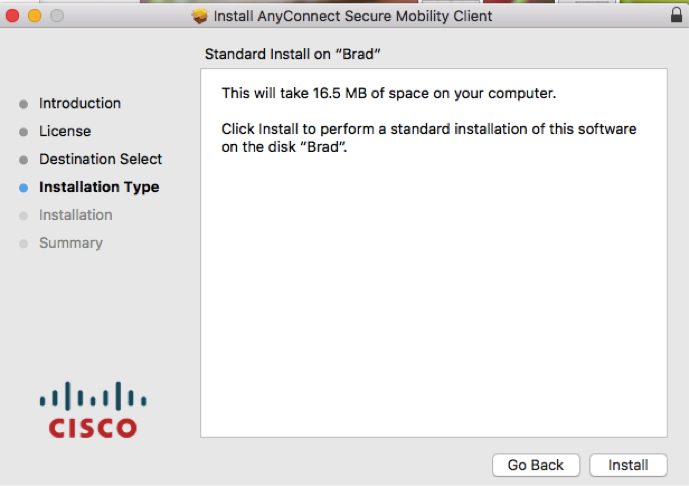This screenshot has height=486, width=689.
Task: Click the Cisco logo
Action: point(93,410)
